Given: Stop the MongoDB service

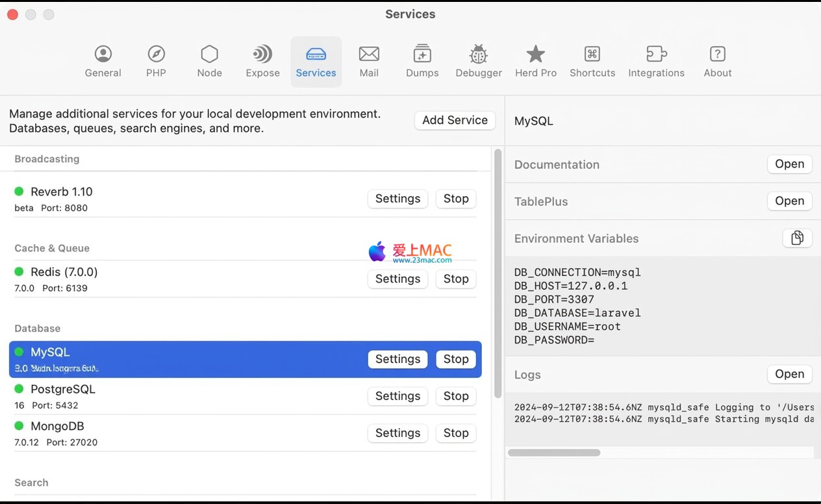Looking at the screenshot, I should point(456,433).
